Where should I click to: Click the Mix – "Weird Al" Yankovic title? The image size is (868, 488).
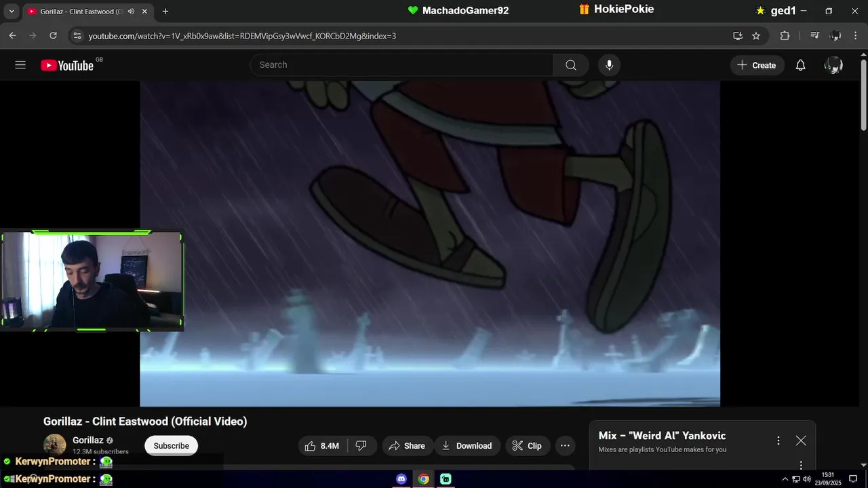pos(662,436)
